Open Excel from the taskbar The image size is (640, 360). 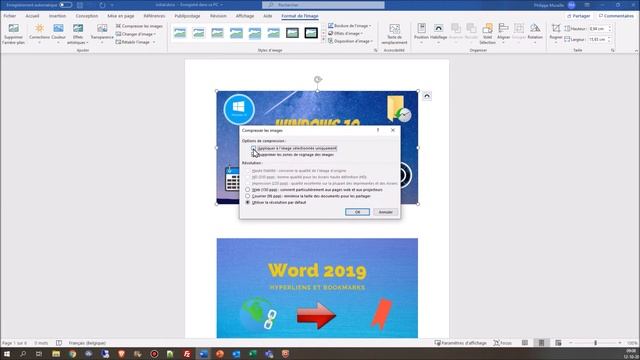click(x=253, y=354)
